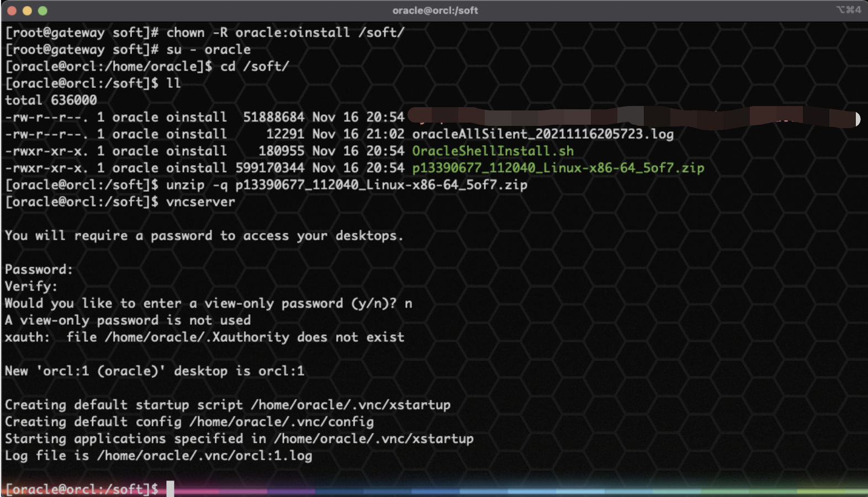This screenshot has height=497, width=868.
Task: Click the cursor block at the bottom prompt
Action: coord(170,489)
